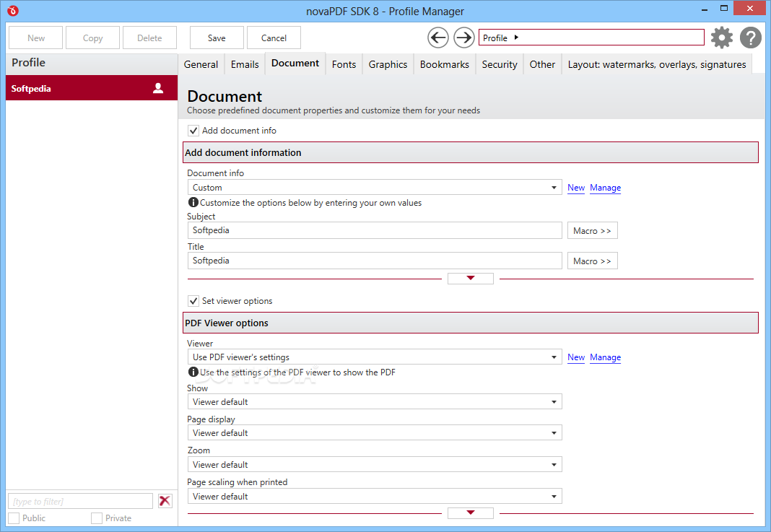Click the Add document information section header
This screenshot has height=532, width=771.
tap(471, 152)
